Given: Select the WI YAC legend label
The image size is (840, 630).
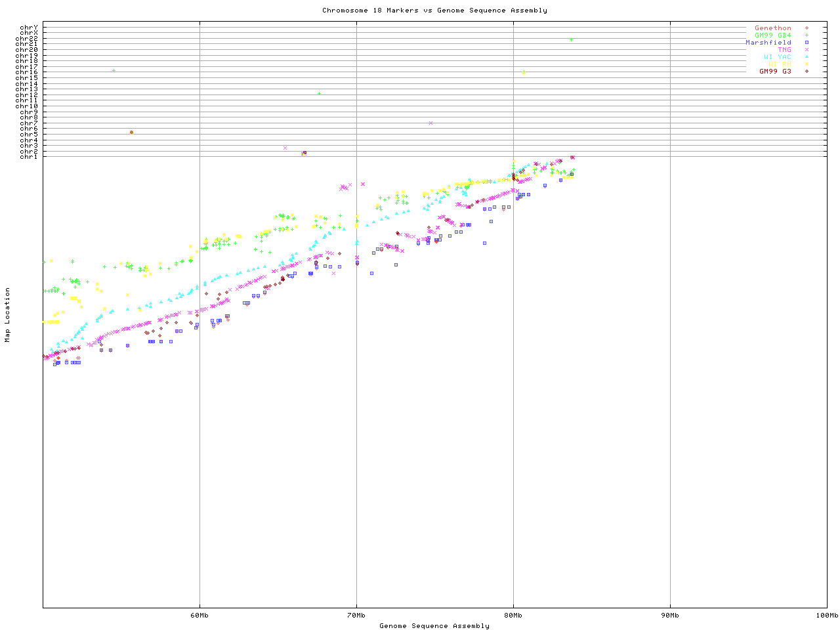Looking at the screenshot, I should pyautogui.click(x=777, y=57).
